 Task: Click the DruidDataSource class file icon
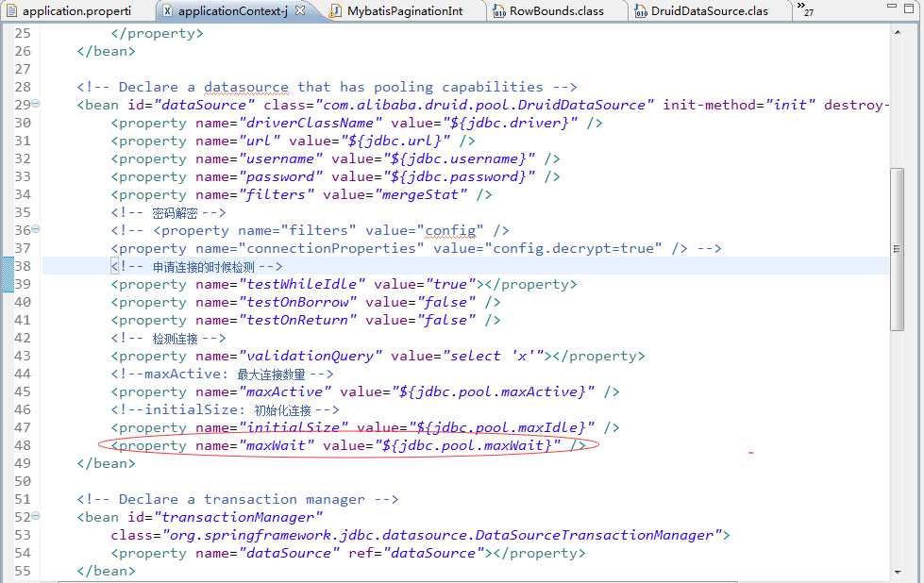[640, 11]
